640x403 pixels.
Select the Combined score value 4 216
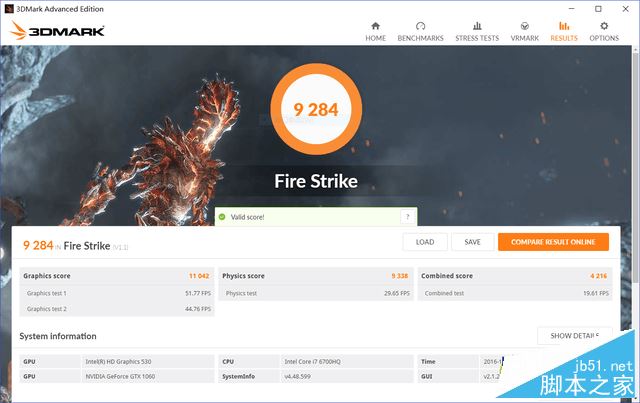pos(598,276)
